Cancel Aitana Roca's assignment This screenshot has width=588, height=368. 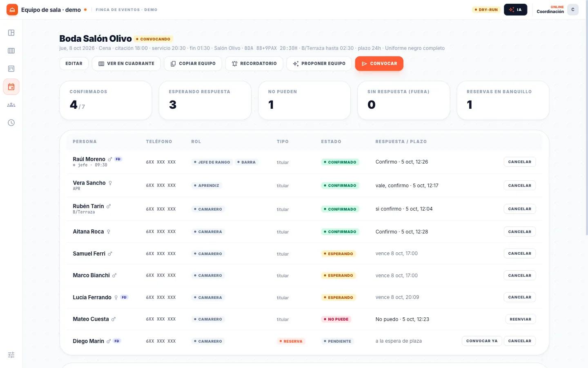pos(519,232)
